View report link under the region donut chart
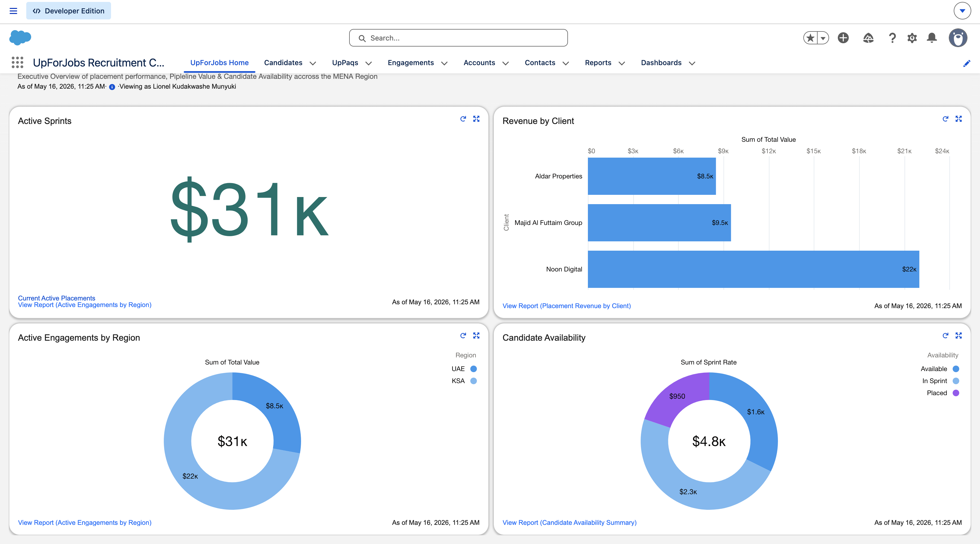The image size is (980, 544). pos(84,523)
